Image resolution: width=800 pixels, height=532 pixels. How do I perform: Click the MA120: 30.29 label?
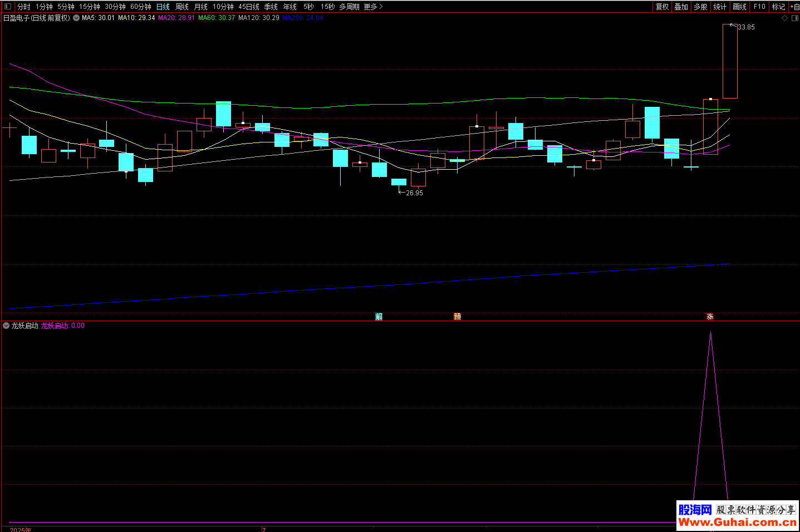click(x=259, y=18)
